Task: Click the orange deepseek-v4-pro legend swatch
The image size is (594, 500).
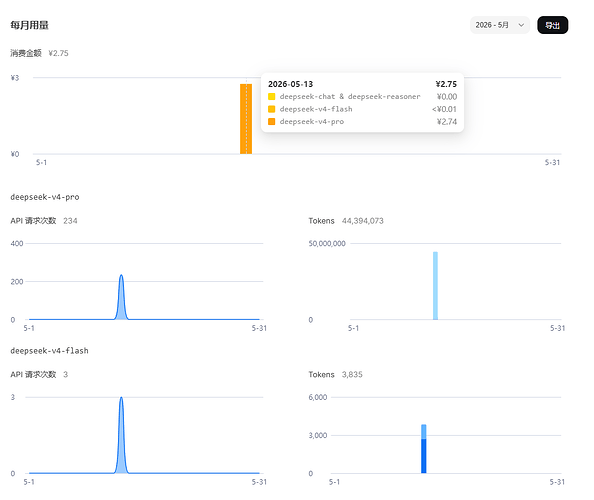Action: tap(272, 122)
